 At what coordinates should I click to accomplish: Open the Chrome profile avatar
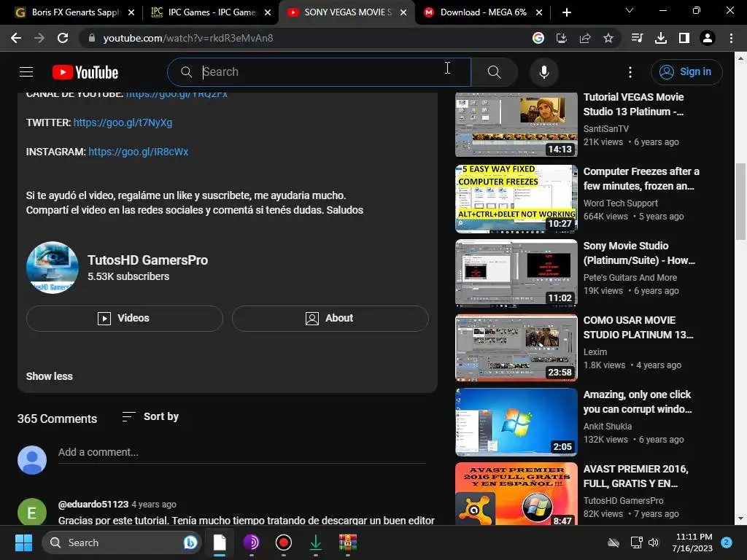pos(708,38)
